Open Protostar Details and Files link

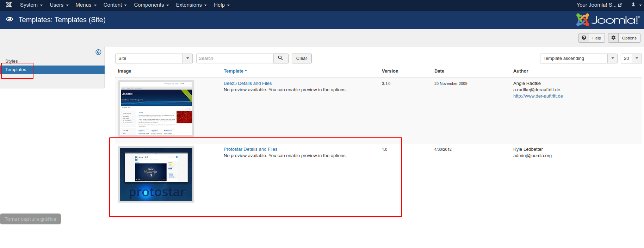click(250, 149)
